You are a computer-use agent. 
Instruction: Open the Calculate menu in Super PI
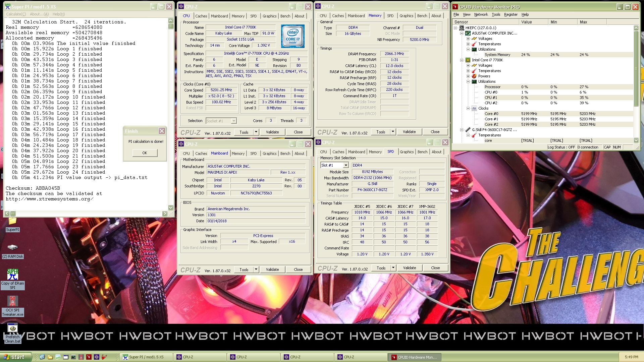coord(16,14)
